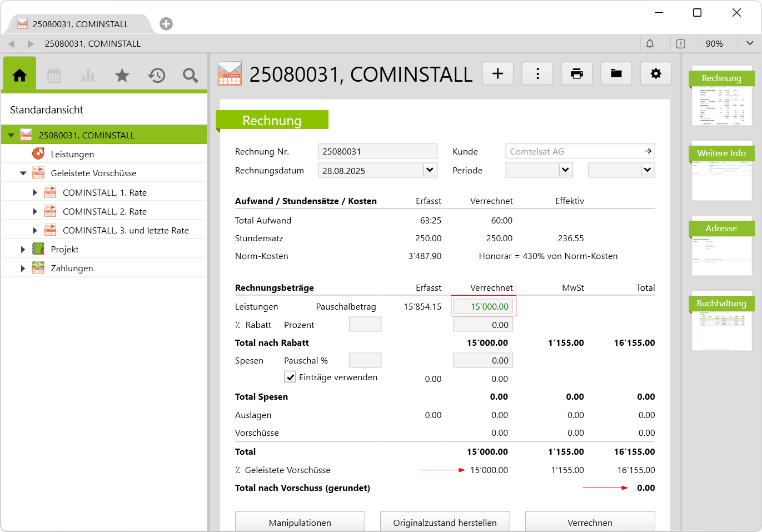Click the notification bell icon

pos(650,43)
